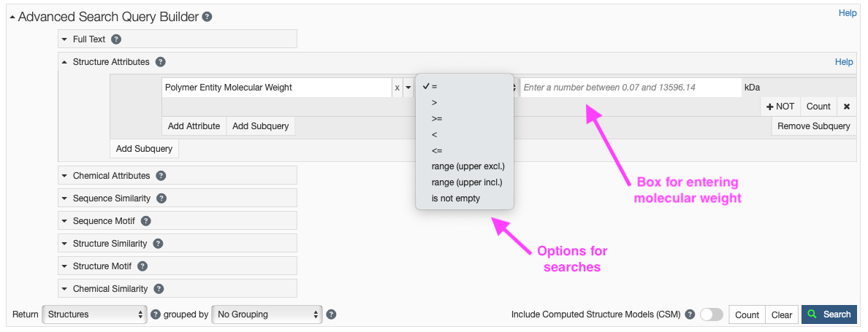
Task: Select the '>=' operator option
Action: 437,118
